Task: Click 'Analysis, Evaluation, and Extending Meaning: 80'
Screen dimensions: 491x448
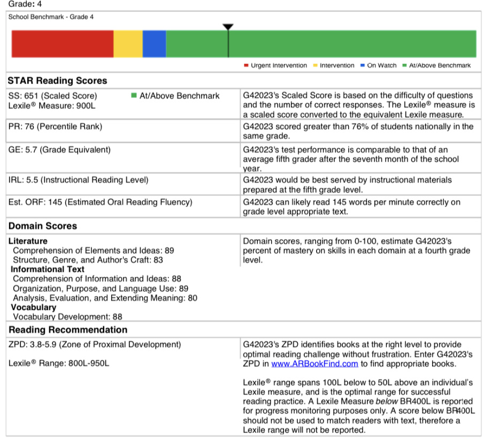Action: coord(105,298)
